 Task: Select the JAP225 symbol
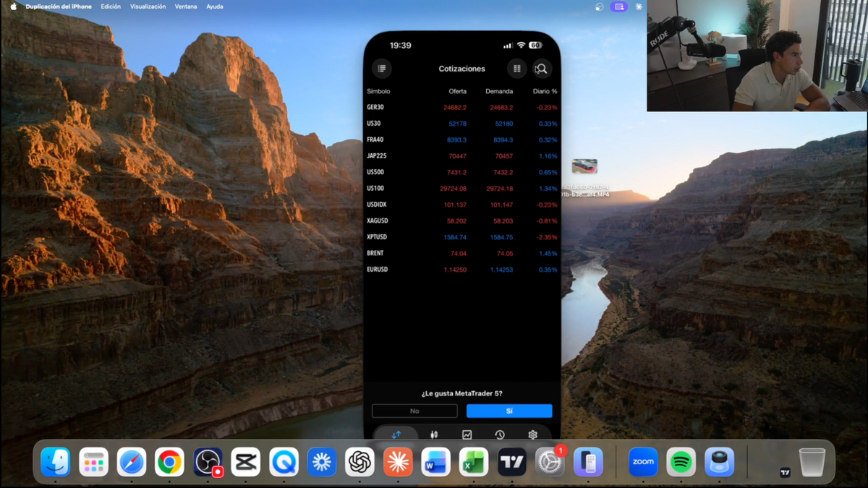pos(376,156)
